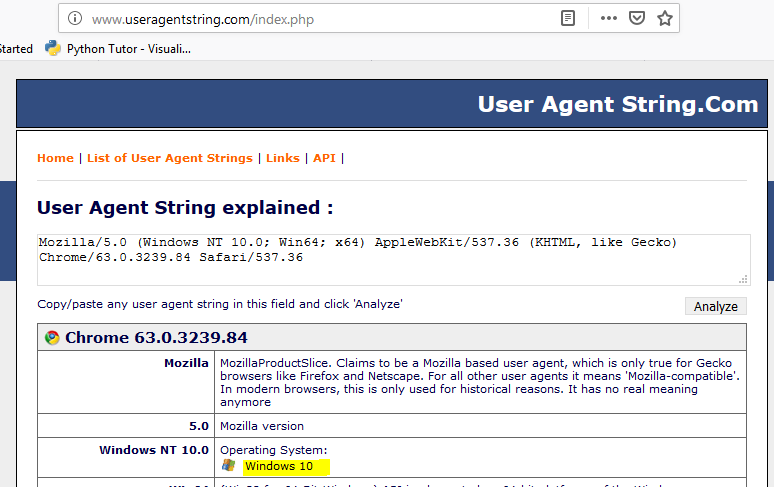Screen dimensions: 774x487
Task: Click the textarea resize grip handle
Action: [743, 279]
